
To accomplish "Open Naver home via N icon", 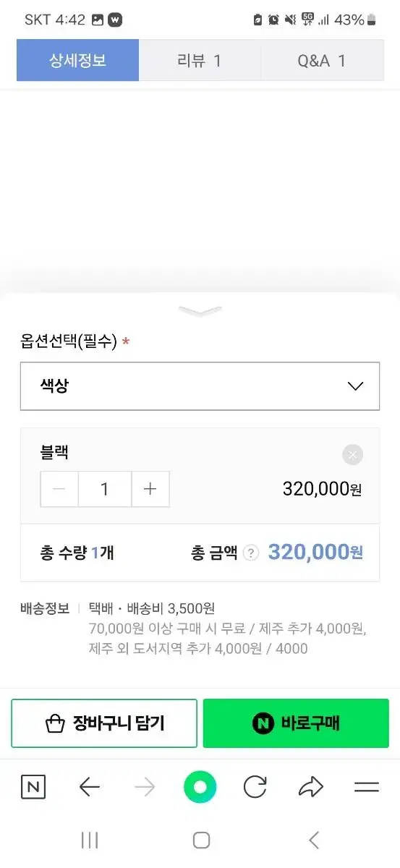I will [33, 787].
